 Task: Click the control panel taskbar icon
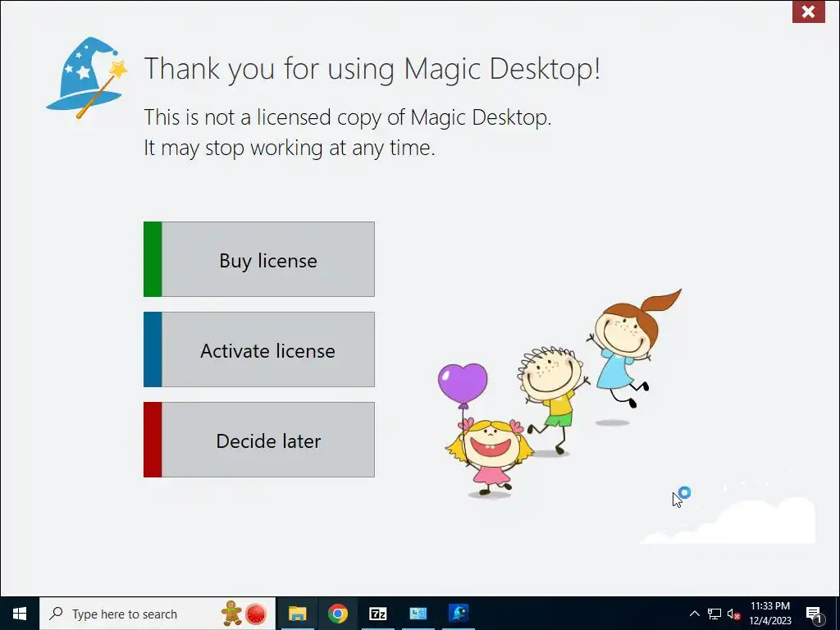[x=418, y=614]
